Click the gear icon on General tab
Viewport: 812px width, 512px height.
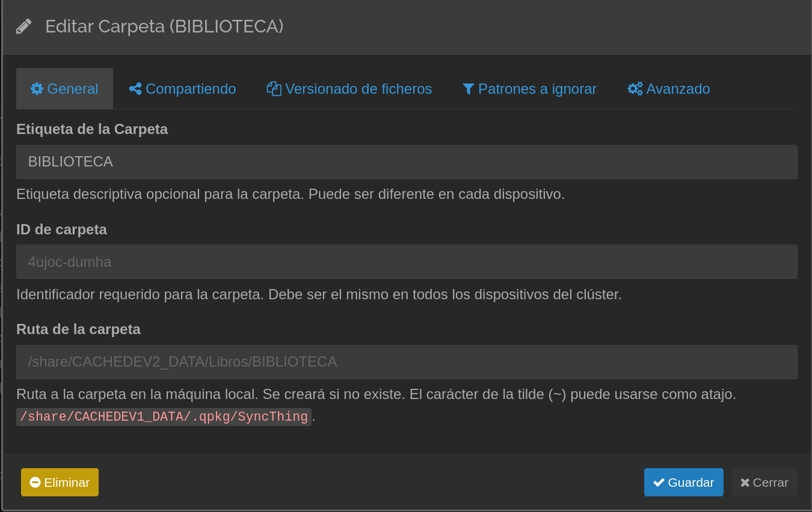(x=37, y=89)
